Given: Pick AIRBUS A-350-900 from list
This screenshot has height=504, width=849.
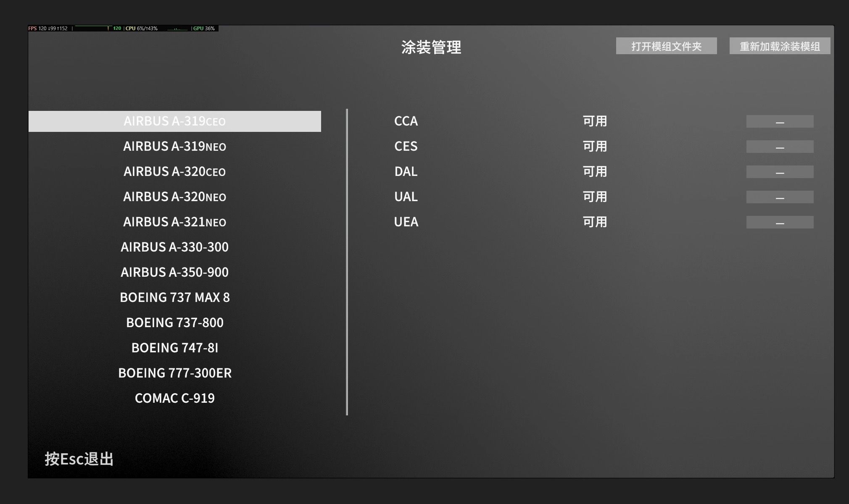Looking at the screenshot, I should click(174, 272).
